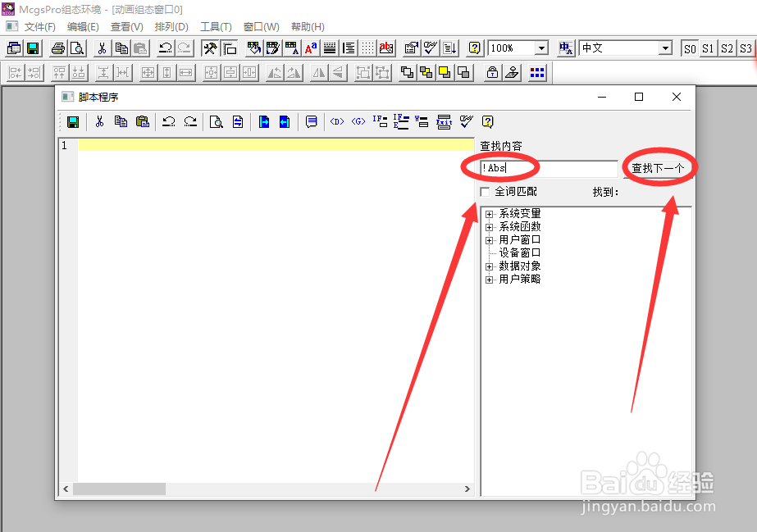Increase indent icon in script editor

[x=263, y=121]
